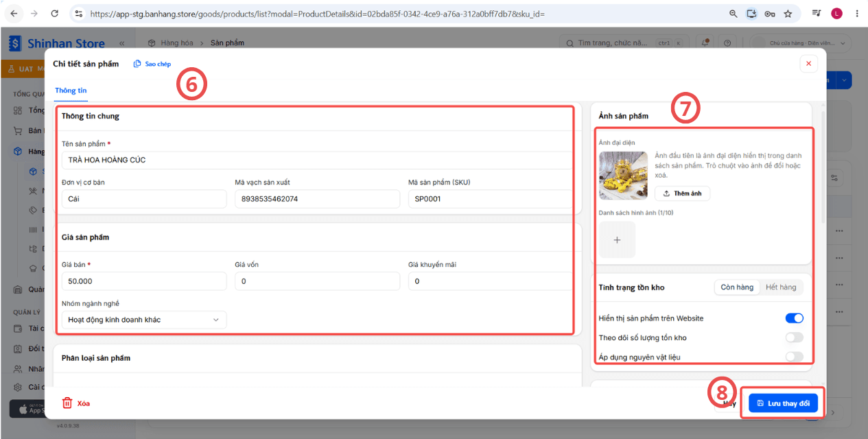Open the Chủ cửa hàng account dropdown
Image resolution: width=868 pixels, height=439 pixels.
(x=801, y=43)
